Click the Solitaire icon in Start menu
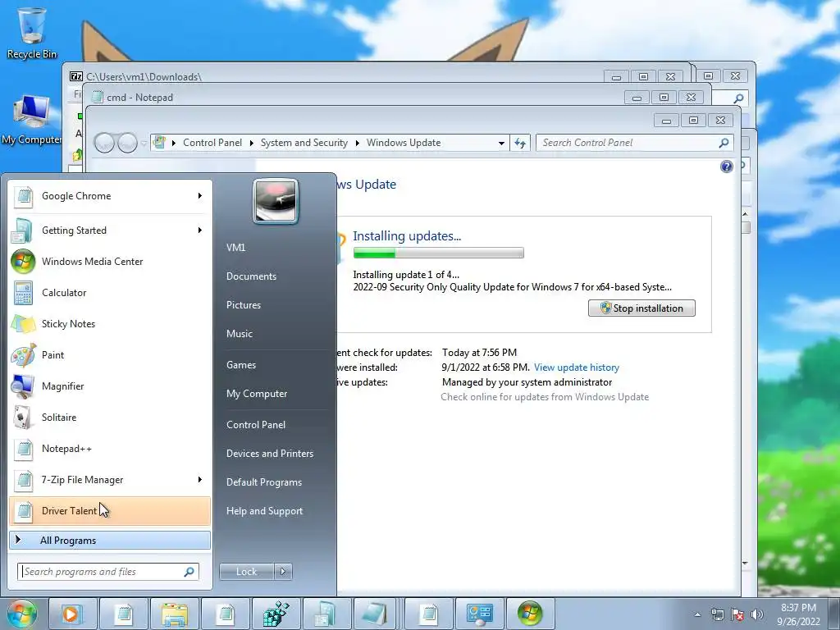This screenshot has height=630, width=840. (x=23, y=418)
